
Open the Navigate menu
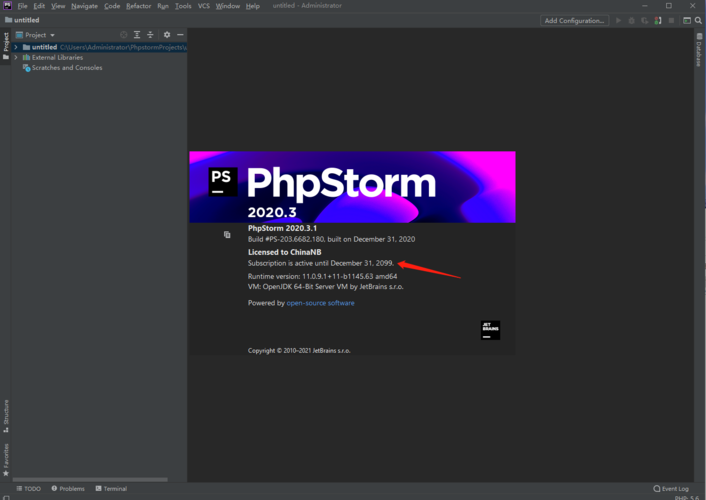85,6
